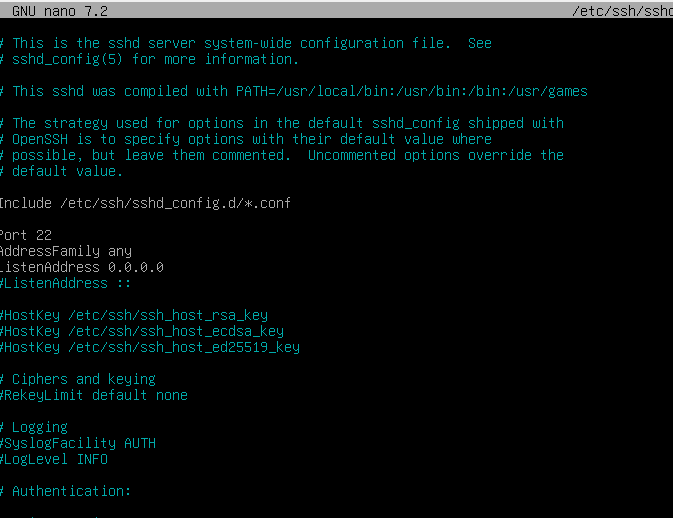
Task: Click the /etc/ssh file path in title bar
Action: [621, 11]
